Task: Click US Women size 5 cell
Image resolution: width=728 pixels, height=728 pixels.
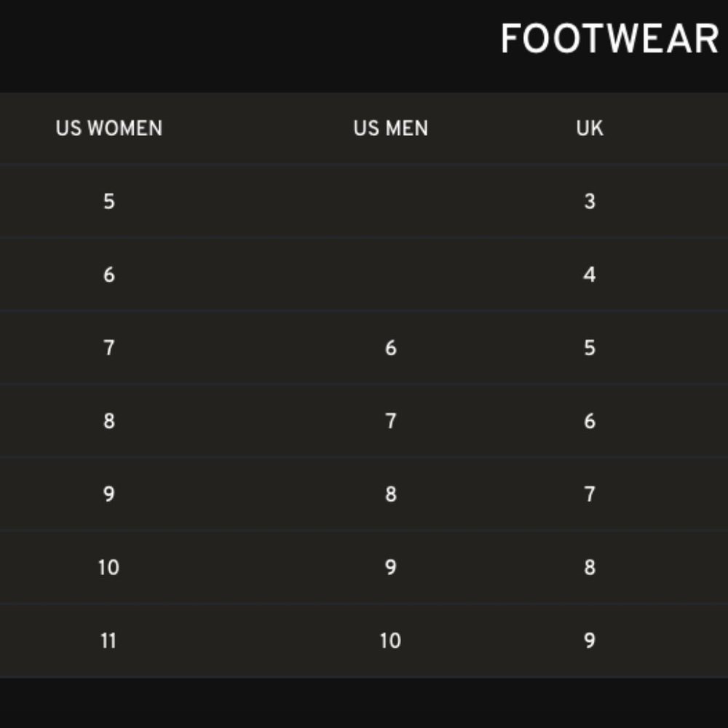Action: click(109, 202)
